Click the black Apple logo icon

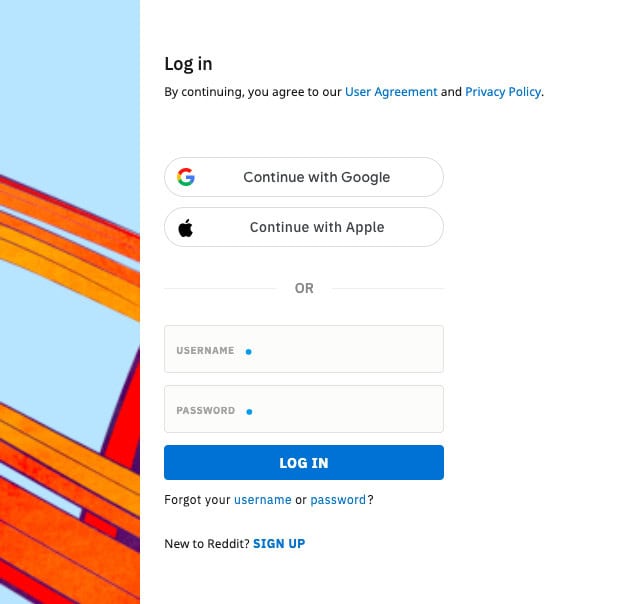pos(186,228)
